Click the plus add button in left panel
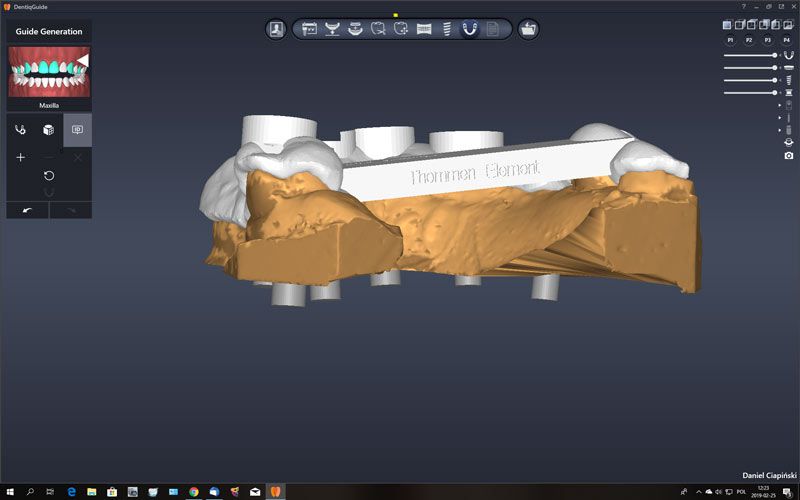Screen dimensions: 800x500 click(20, 158)
